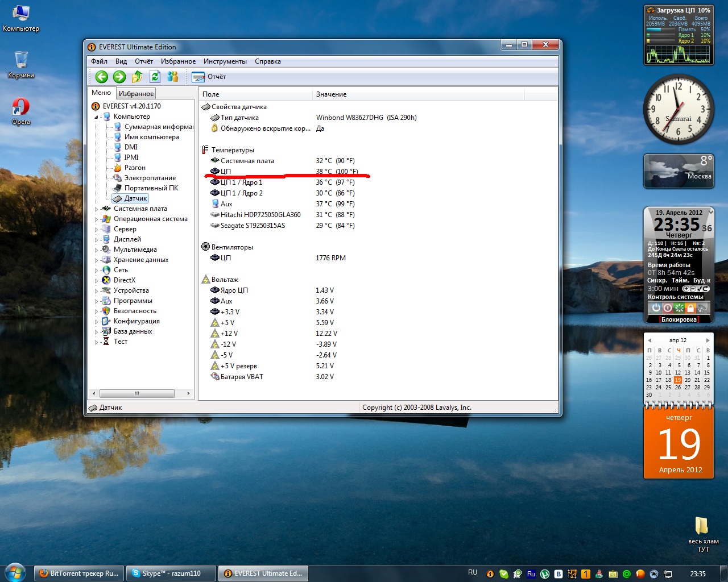Open the Файл menu
The width and height of the screenshot is (728, 582).
pyautogui.click(x=99, y=61)
